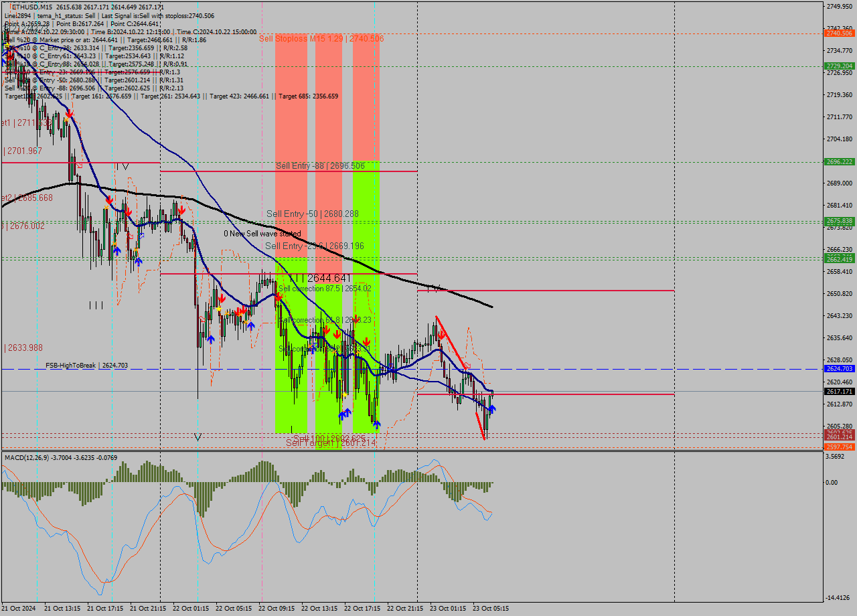Click the C_Entry61 R/R:1.12 line
857x616 pixels.
[x=94, y=56]
